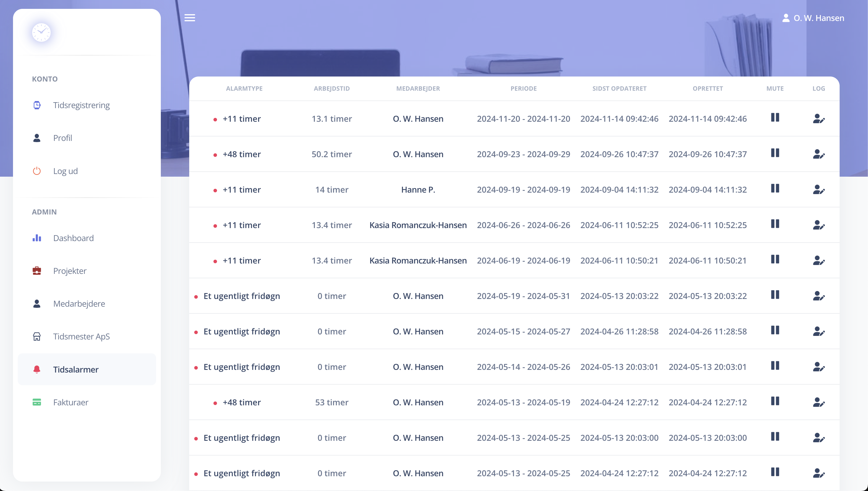Click the Projekter briefcase icon
The height and width of the screenshot is (491, 868).
[x=37, y=271]
